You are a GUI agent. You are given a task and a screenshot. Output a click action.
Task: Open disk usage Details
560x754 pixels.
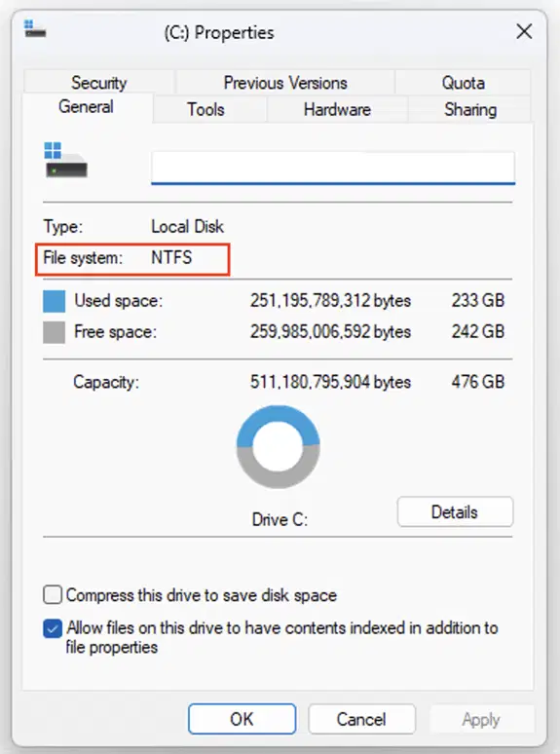[455, 512]
